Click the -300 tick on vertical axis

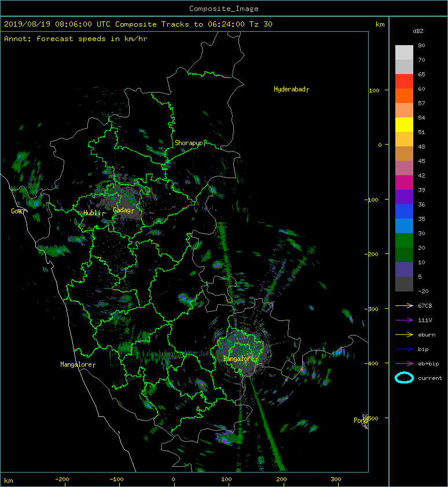tap(371, 309)
